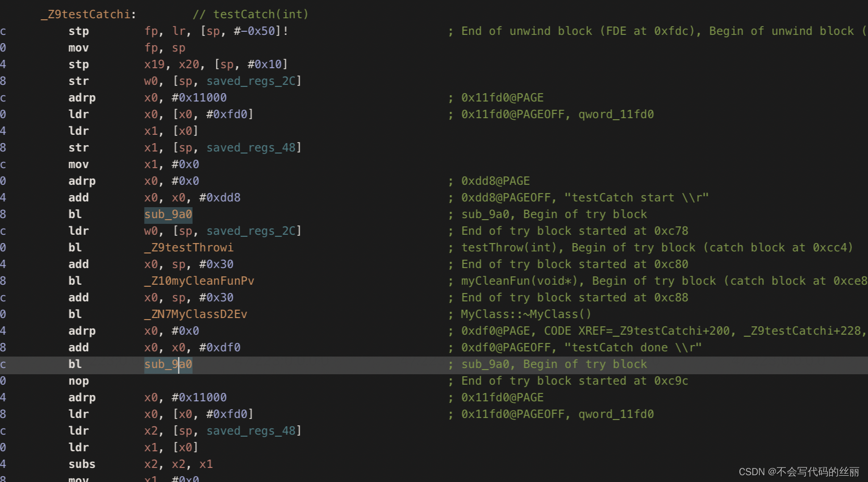
Task: Click the subs x2, x2, x1 instruction
Action: [x=141, y=464]
